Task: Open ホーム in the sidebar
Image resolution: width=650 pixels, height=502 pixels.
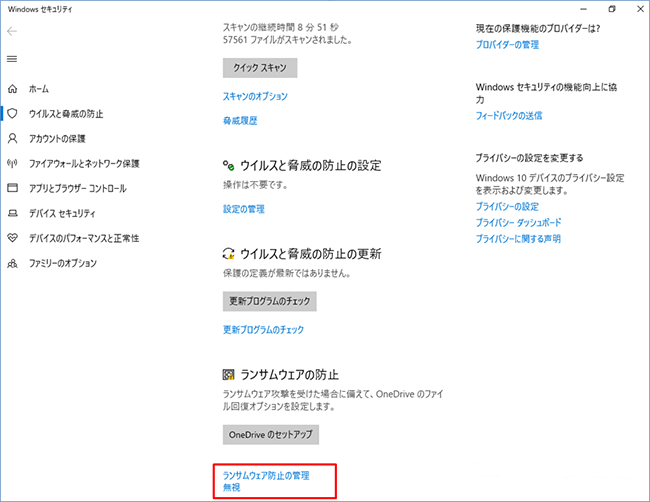Action: [39, 89]
